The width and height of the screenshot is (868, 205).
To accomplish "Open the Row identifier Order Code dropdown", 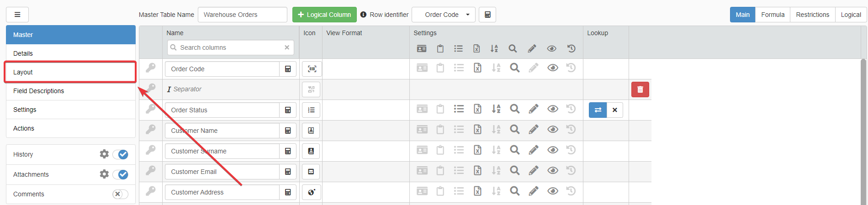I will 443,15.
